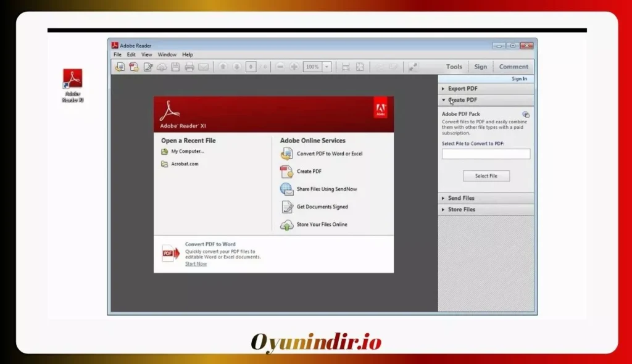
Task: Click the PDF arrow icon beside Convert PDF to Word
Action: point(170,254)
